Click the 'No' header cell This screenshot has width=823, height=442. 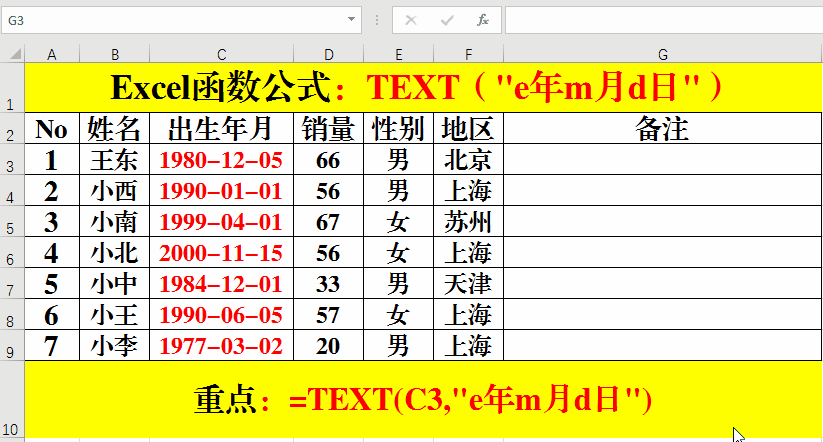point(52,128)
